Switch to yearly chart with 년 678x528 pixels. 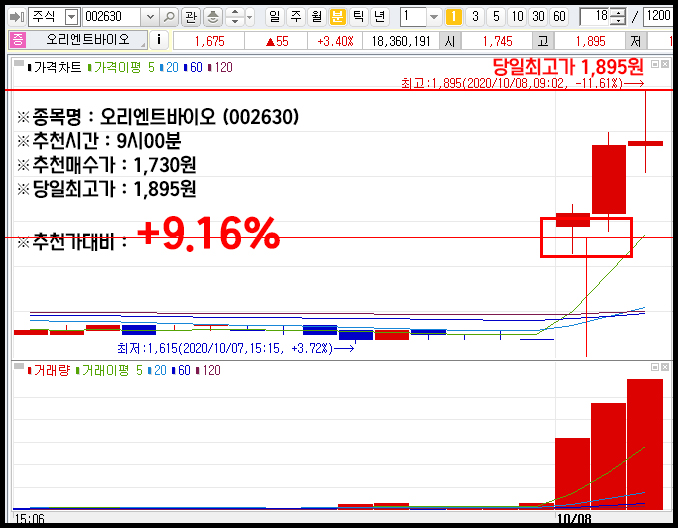380,17
